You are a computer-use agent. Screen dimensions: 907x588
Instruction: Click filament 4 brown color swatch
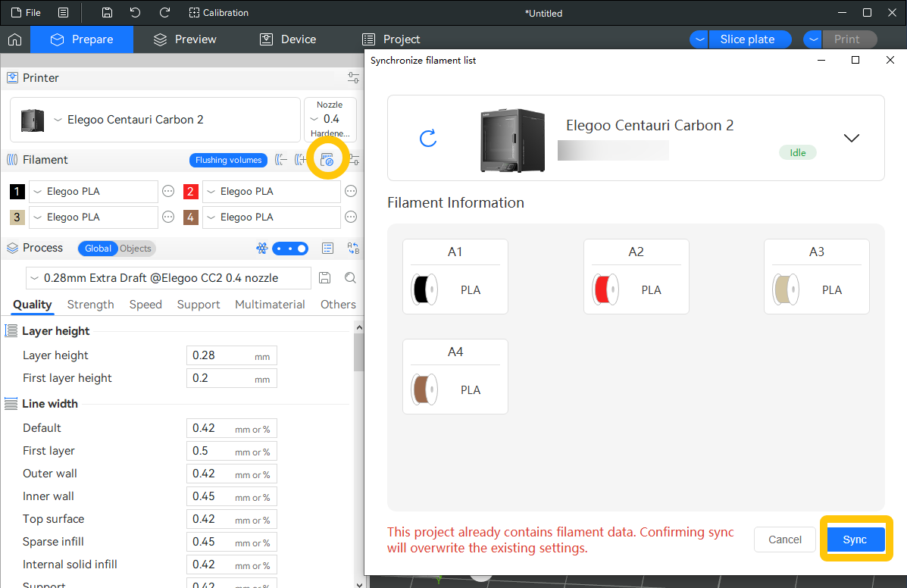click(x=191, y=217)
